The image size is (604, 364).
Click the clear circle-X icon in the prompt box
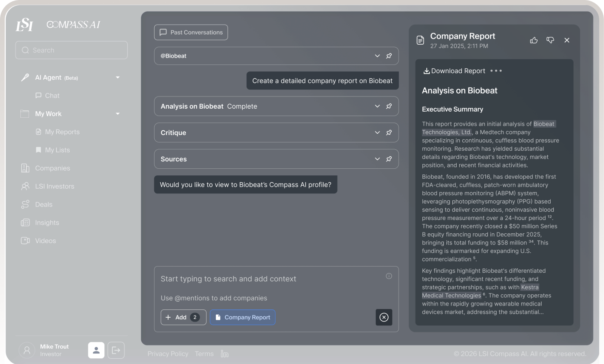click(384, 317)
